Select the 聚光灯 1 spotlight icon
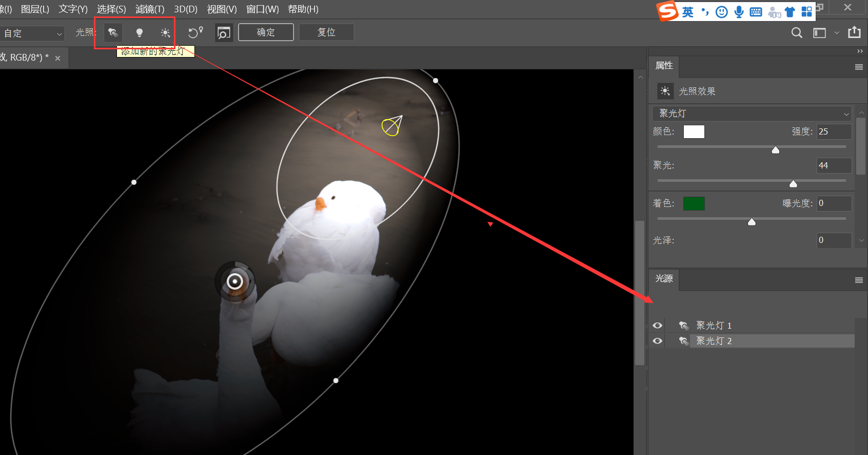The width and height of the screenshot is (868, 455). point(683,326)
